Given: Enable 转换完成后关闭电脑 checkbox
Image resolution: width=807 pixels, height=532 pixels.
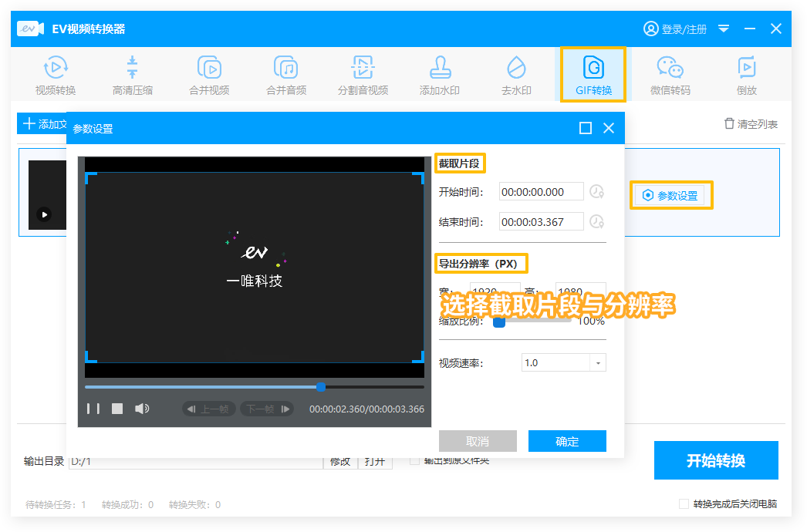Looking at the screenshot, I should point(684,504).
